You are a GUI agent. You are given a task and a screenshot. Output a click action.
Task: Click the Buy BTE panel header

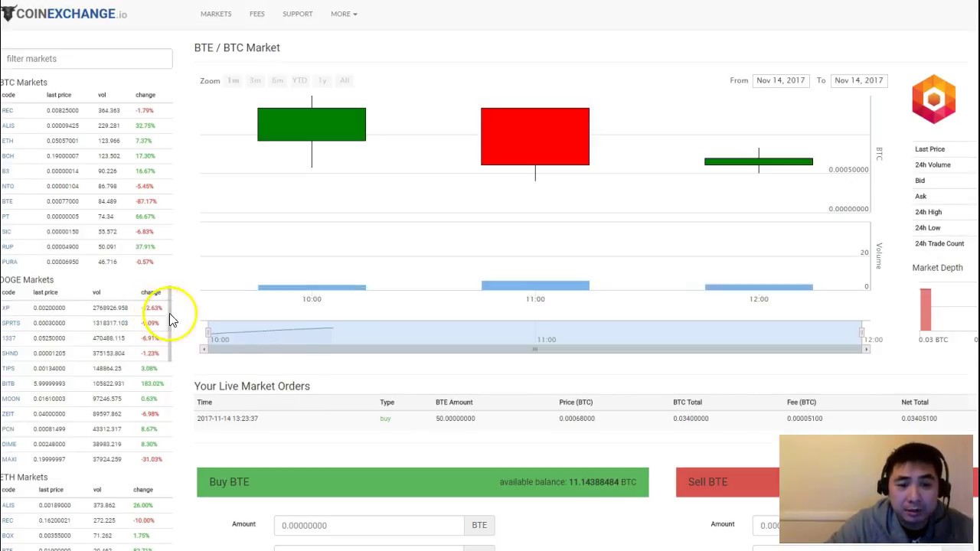pyautogui.click(x=423, y=482)
